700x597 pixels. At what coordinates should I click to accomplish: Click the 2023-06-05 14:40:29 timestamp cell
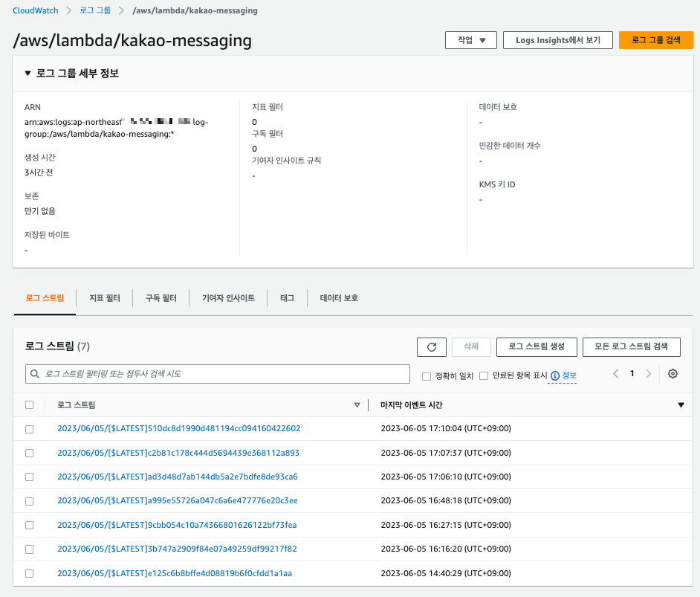point(446,573)
